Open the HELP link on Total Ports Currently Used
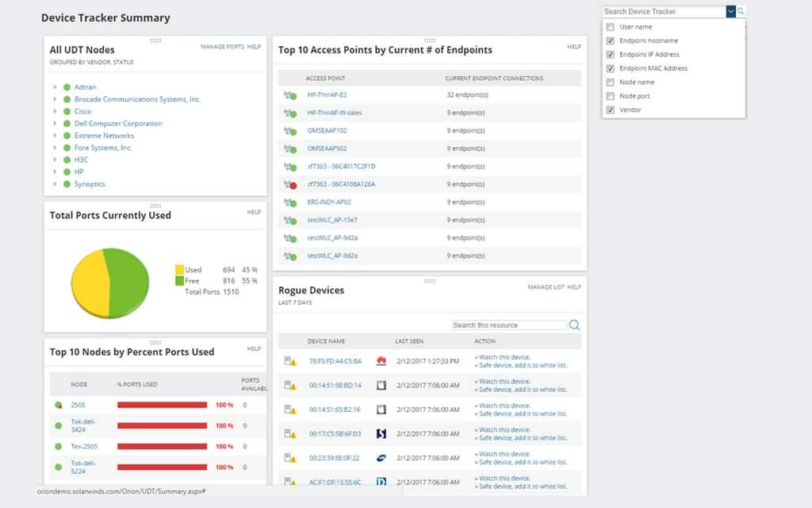This screenshot has height=508, width=812. (x=254, y=212)
